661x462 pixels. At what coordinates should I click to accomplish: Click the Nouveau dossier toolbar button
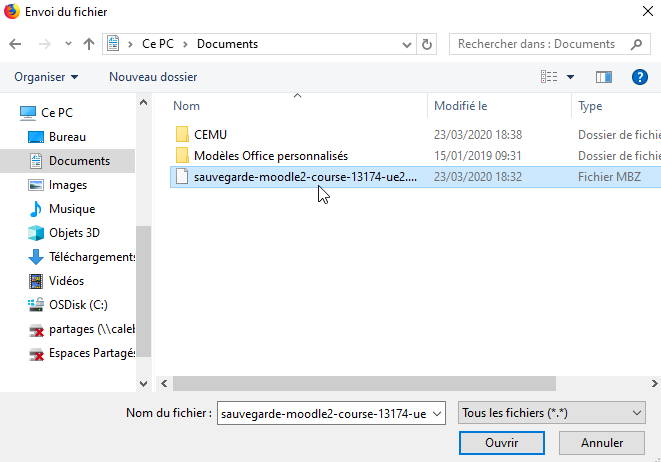pyautogui.click(x=153, y=77)
